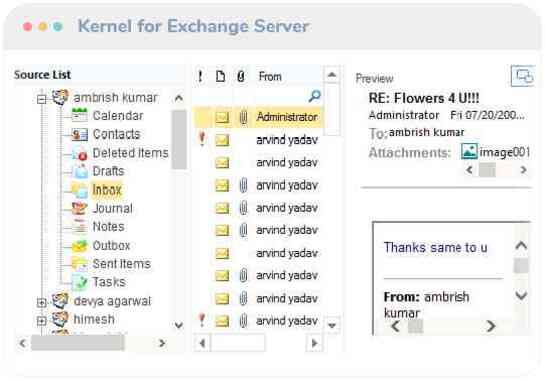Sort by the item type column header
Image resolution: width=545 pixels, height=380 pixels.
click(x=220, y=76)
